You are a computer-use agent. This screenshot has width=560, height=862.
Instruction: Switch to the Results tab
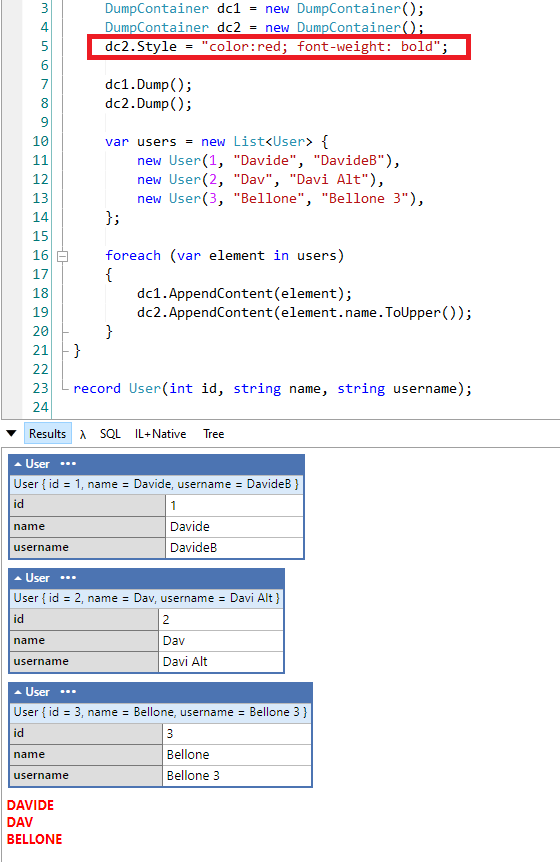pos(47,434)
